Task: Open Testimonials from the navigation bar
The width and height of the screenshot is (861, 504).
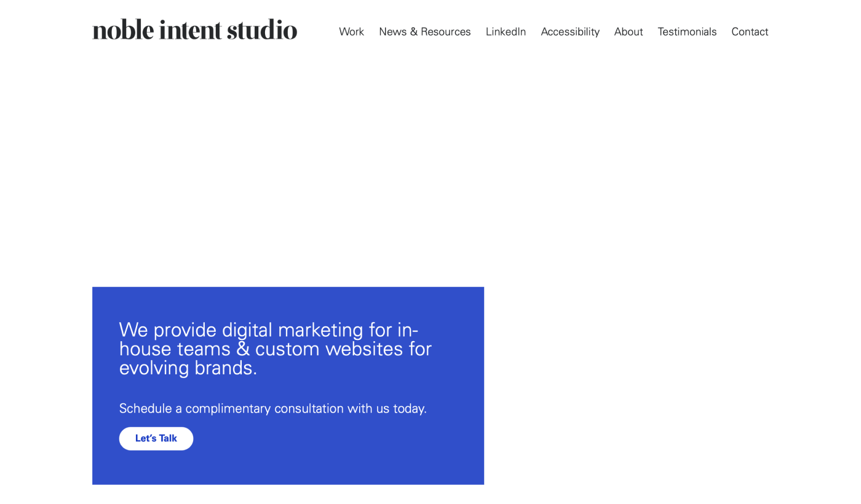Action: (687, 31)
